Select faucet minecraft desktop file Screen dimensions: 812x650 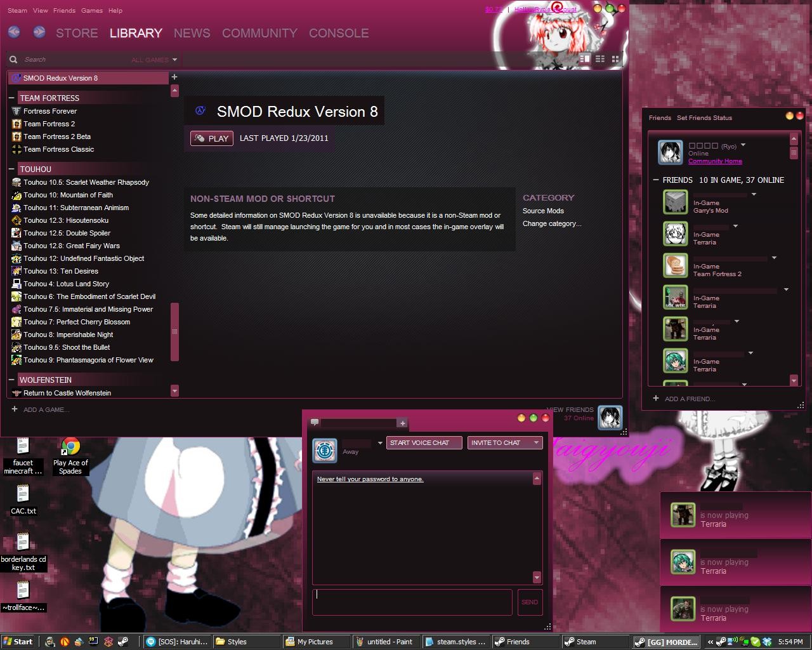coord(23,456)
